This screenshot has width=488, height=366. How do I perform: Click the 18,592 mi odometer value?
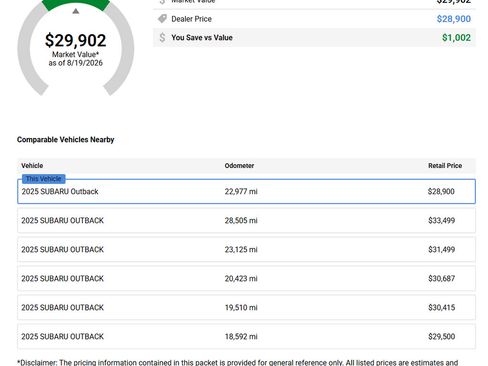[x=241, y=337]
